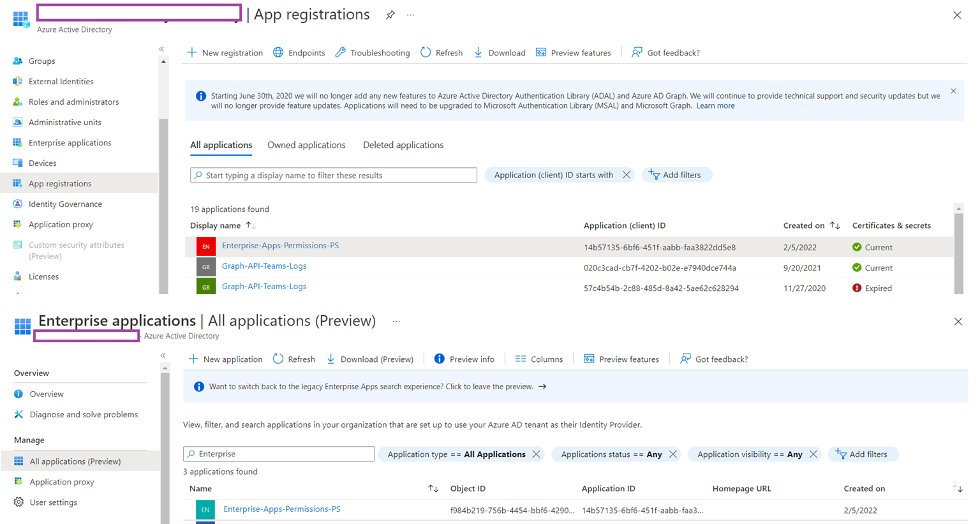The width and height of the screenshot is (980, 524).
Task: Open Devices in the sidebar
Action: (42, 163)
